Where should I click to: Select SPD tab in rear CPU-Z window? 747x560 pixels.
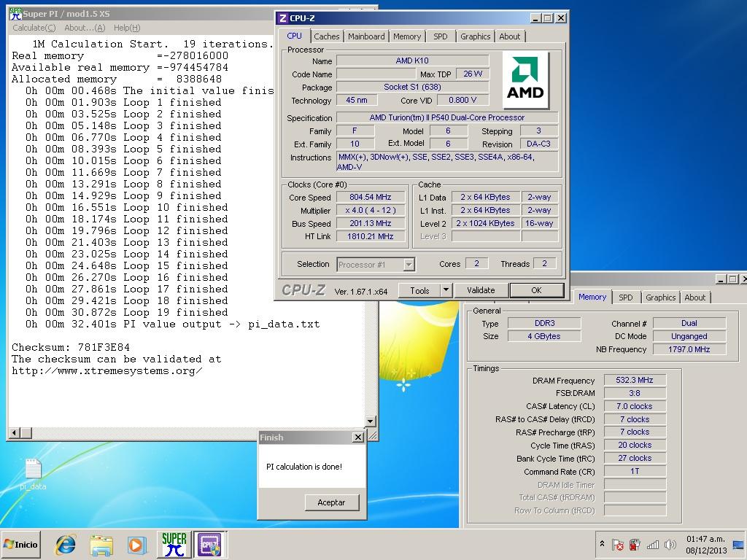pos(625,297)
